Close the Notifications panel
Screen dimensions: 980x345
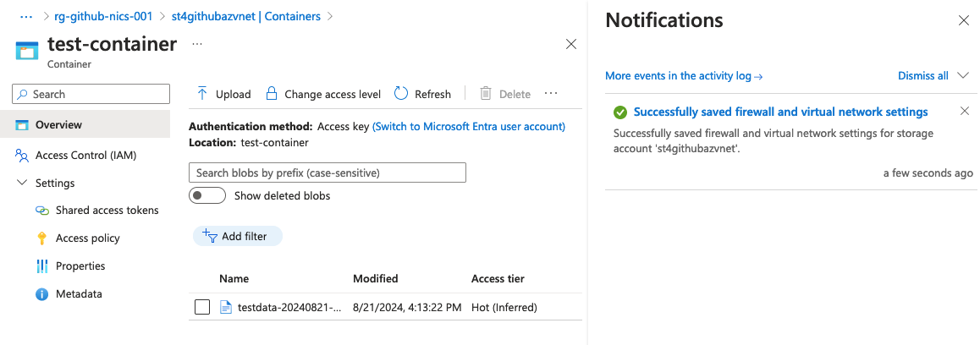click(964, 20)
